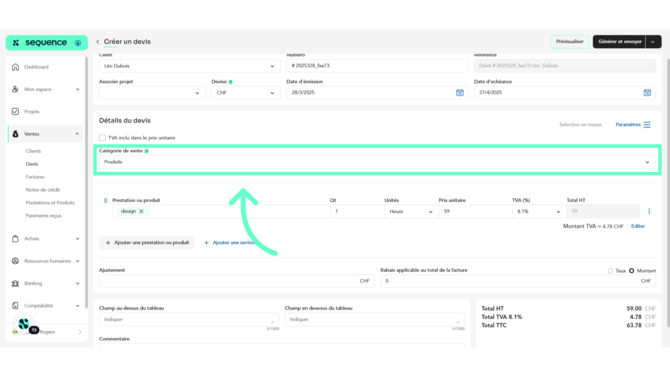This screenshot has width=670, height=377.
Task: Open the Devise CHF dropdown
Action: (x=246, y=93)
